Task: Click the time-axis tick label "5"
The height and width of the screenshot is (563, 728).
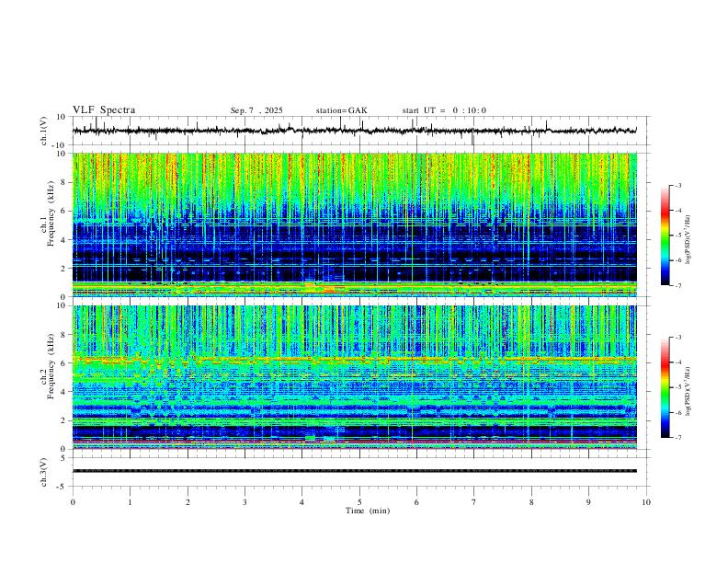Action: tap(359, 502)
